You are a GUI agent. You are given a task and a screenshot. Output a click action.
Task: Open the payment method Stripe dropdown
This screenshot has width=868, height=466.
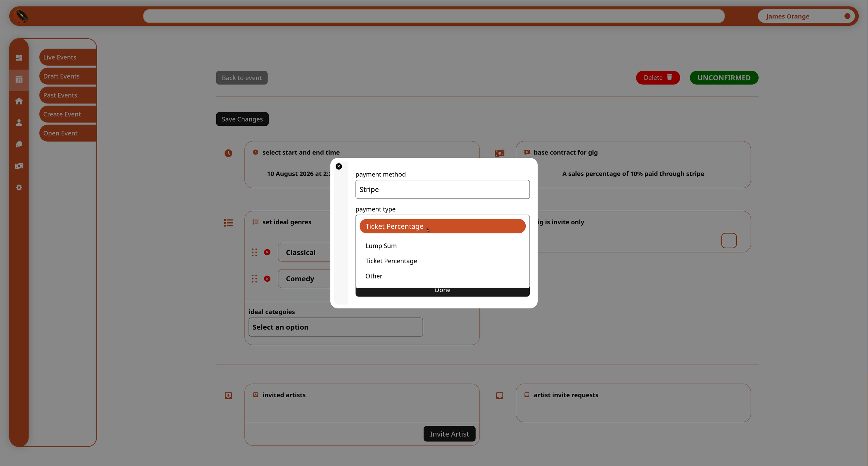tap(442, 189)
